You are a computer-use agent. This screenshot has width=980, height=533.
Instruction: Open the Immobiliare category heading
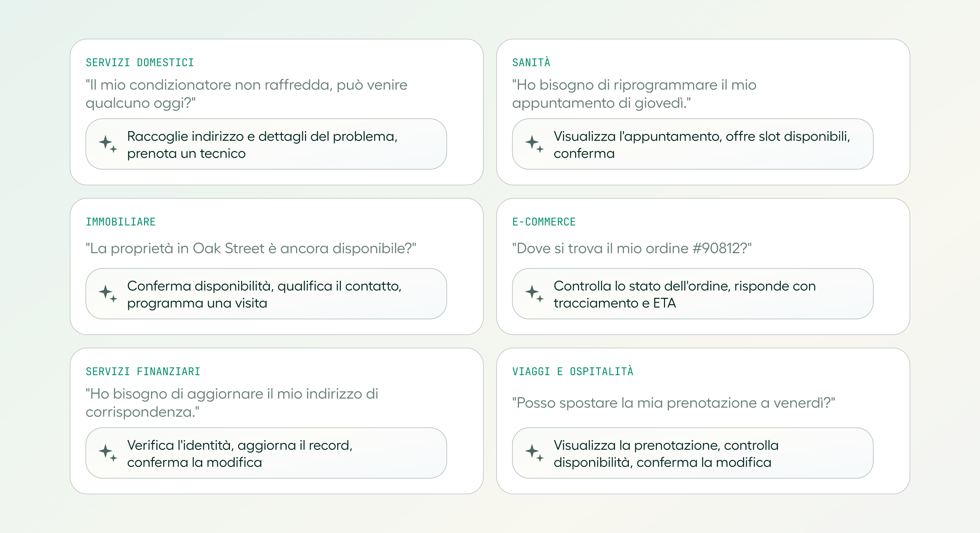[121, 222]
